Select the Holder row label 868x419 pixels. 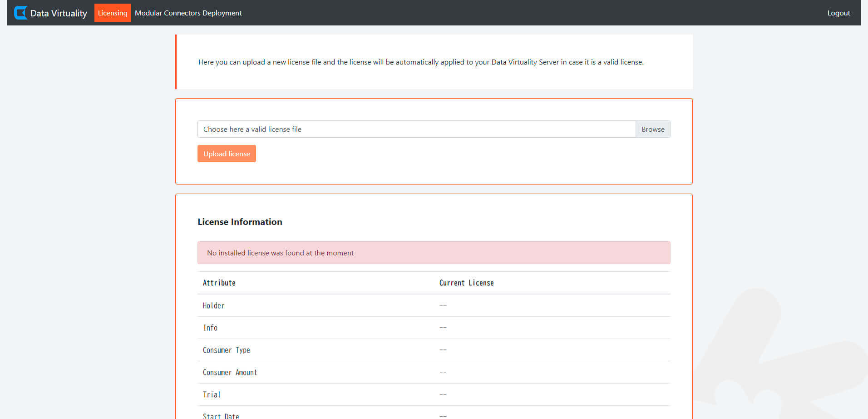tap(214, 305)
